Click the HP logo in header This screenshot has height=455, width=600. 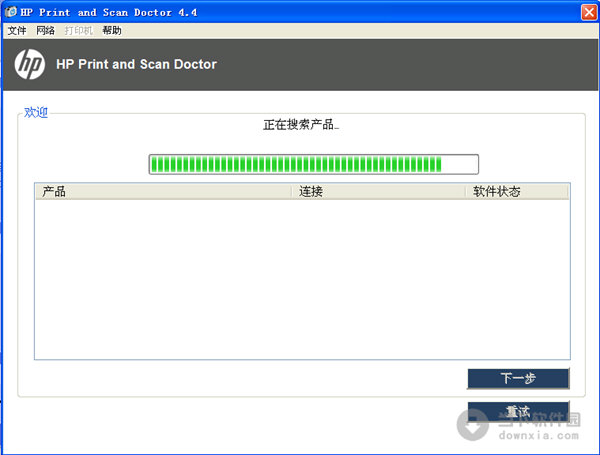[x=29, y=64]
